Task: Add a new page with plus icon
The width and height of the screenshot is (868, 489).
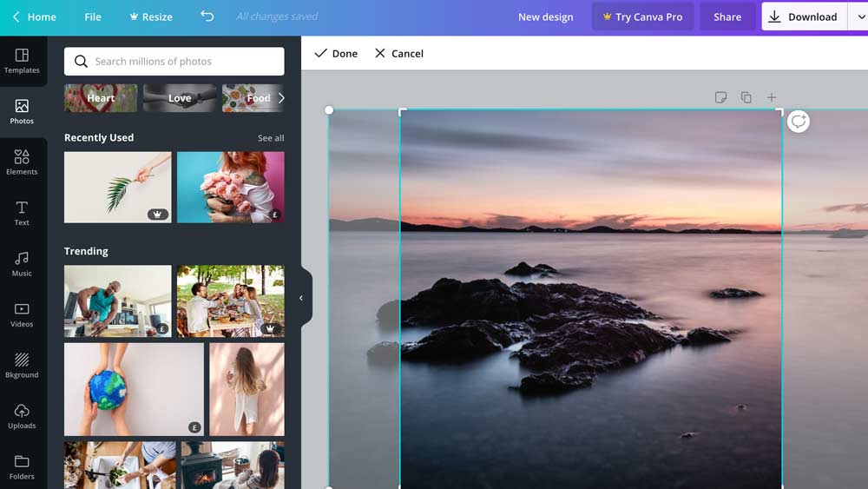Action: 772,97
